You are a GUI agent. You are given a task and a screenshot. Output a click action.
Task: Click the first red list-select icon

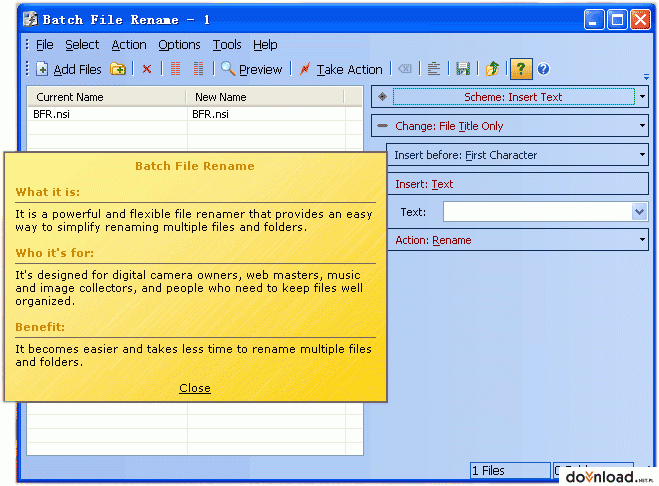click(176, 69)
